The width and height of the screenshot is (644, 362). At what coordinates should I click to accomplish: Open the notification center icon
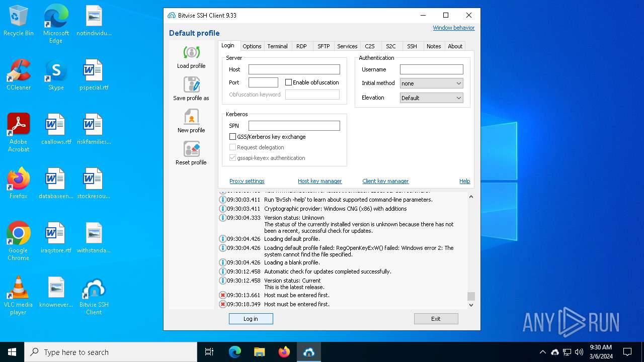(627, 352)
